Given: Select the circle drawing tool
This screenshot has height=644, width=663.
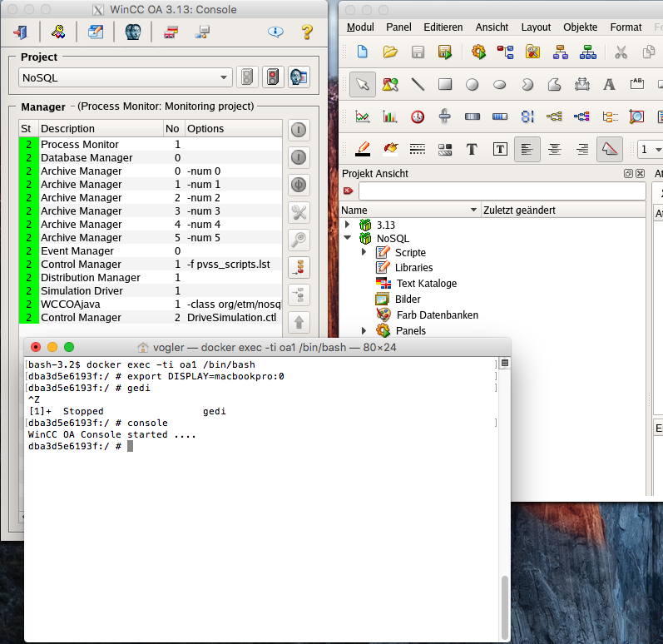Looking at the screenshot, I should point(472,85).
